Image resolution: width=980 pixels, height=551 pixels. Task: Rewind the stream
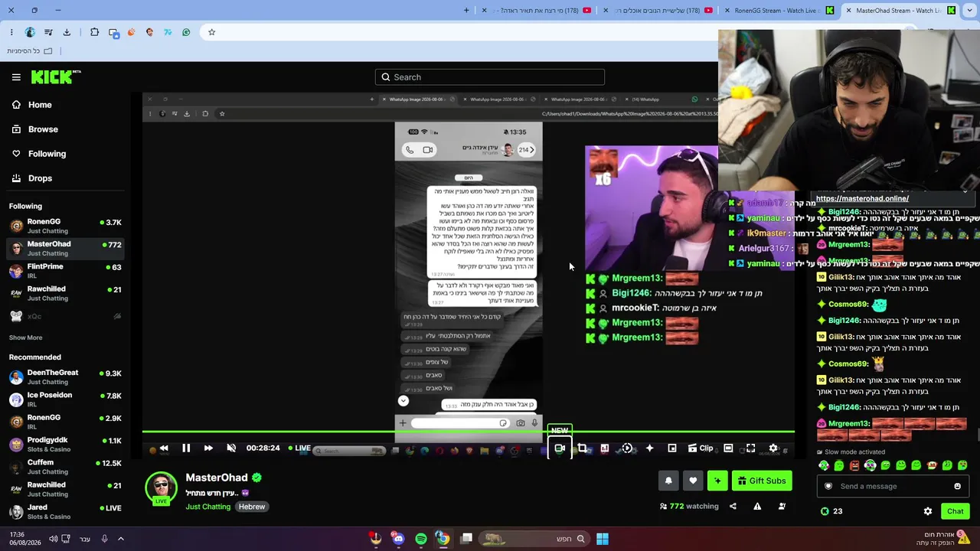(164, 448)
